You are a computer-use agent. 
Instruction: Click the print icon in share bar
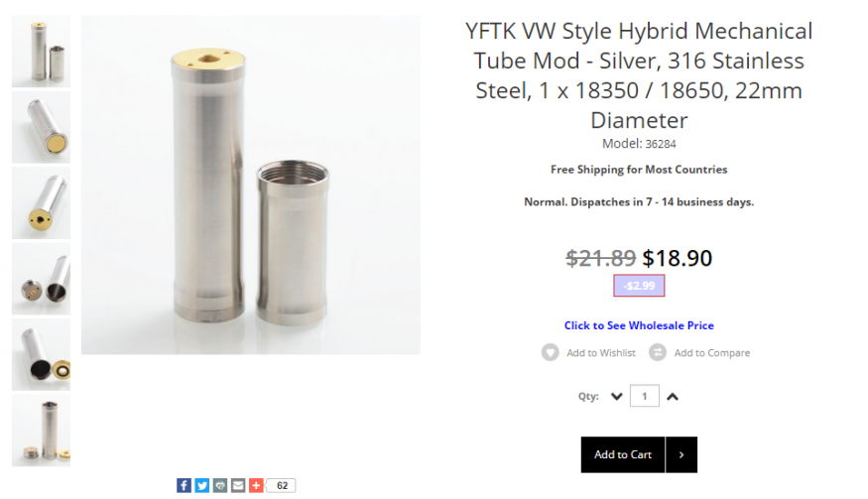220,486
